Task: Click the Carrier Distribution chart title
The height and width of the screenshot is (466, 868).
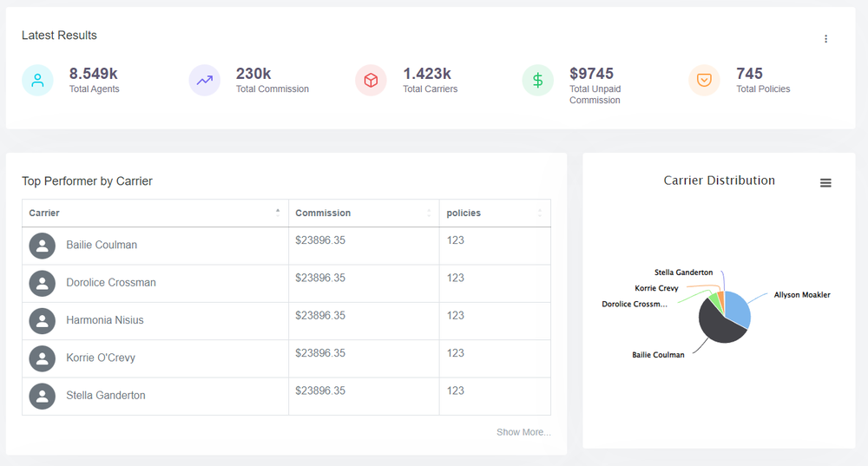Action: [719, 180]
